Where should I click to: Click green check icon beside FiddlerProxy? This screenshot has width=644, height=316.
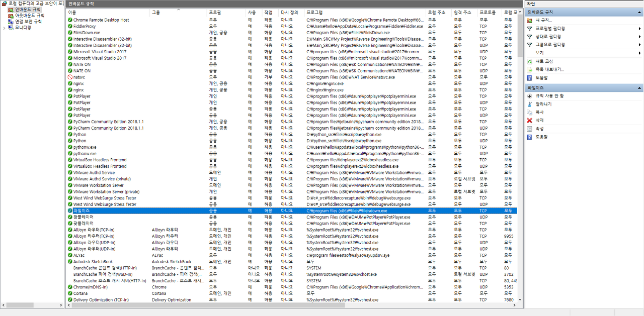[x=70, y=26]
